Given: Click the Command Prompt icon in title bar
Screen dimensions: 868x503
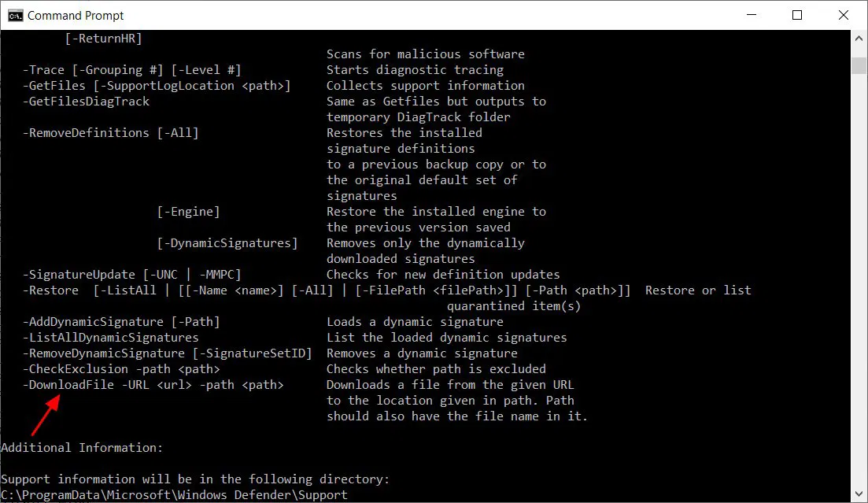Looking at the screenshot, I should point(16,15).
